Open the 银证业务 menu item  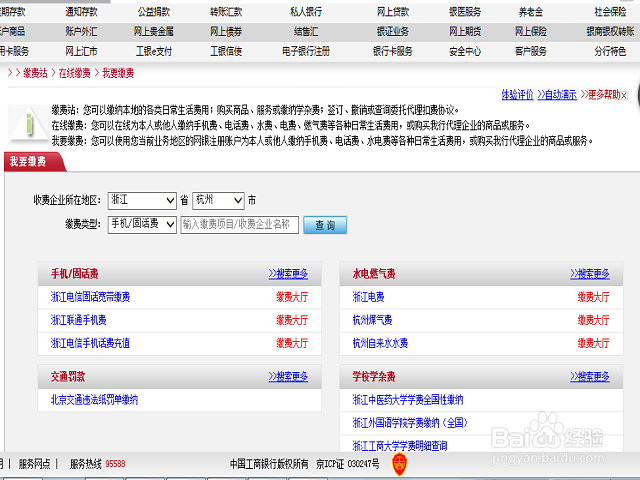[393, 31]
